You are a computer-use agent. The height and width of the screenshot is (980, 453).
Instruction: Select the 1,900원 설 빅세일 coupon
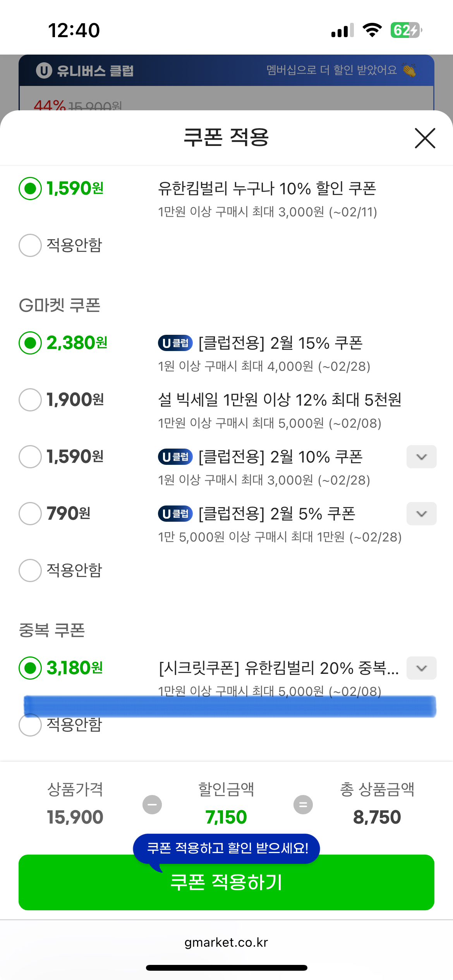point(30,400)
